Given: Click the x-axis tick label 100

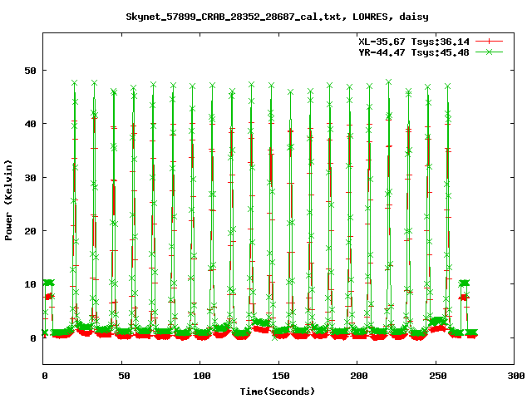Looking at the screenshot, I should [x=201, y=376].
